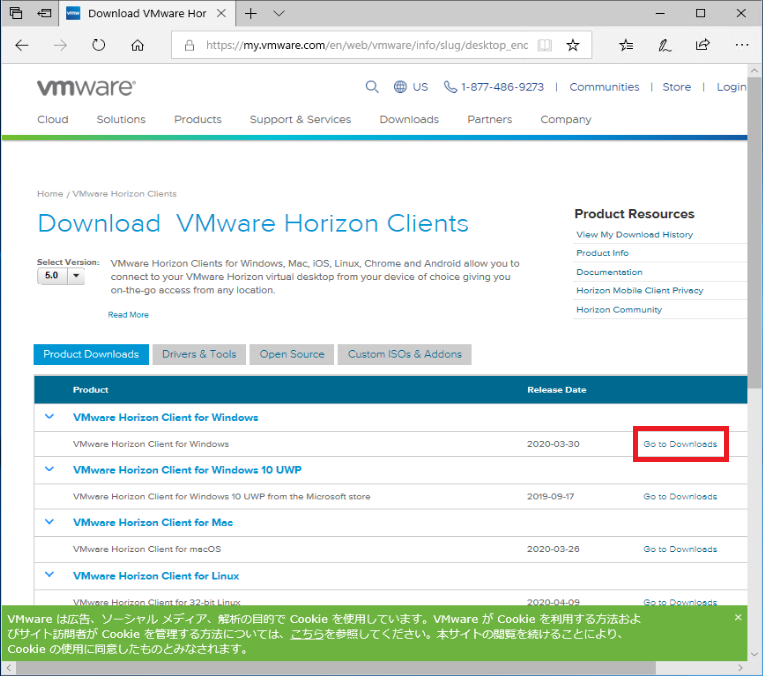
Task: Open the Company menu
Action: pos(565,119)
